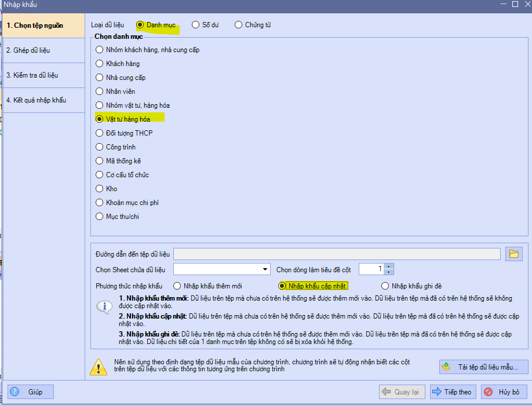The height and width of the screenshot is (406, 532).
Task: Select the Kho category option
Action: (100, 189)
